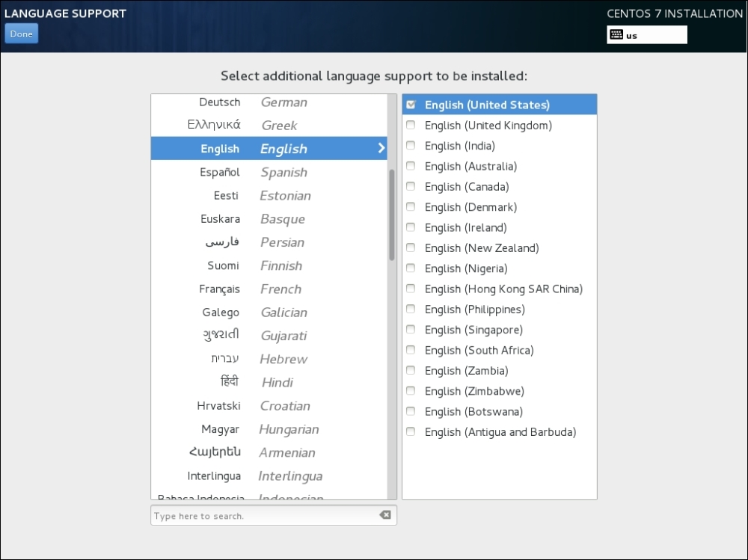Select the Hindi language row
This screenshot has width=748, height=560.
tap(269, 382)
